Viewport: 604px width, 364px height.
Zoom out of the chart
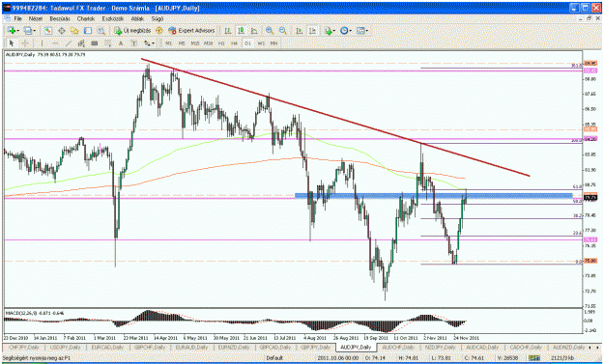point(283,30)
